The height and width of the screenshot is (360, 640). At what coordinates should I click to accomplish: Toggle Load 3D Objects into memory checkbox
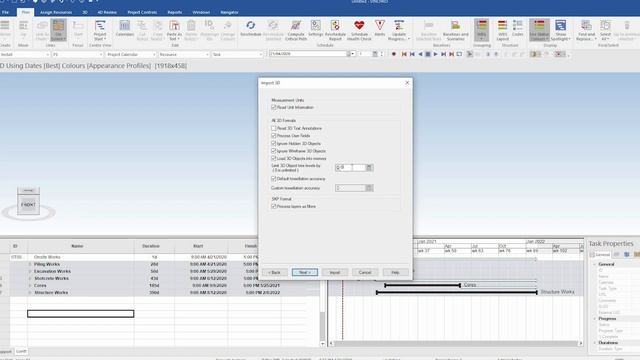274,158
